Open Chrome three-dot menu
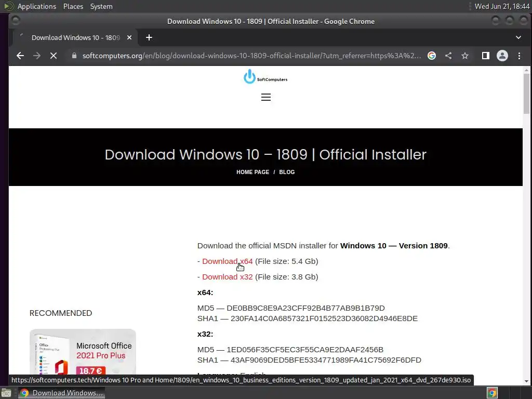 coord(519,56)
